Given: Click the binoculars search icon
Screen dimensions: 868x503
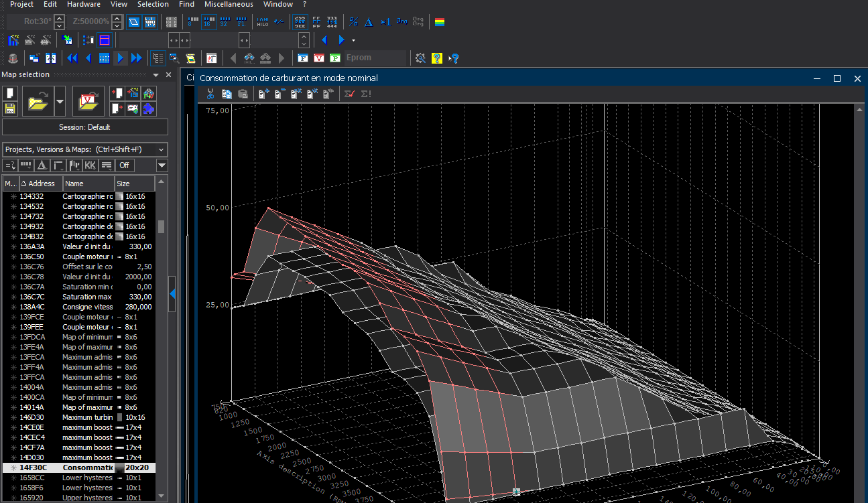Looking at the screenshot, I should click(x=249, y=58).
